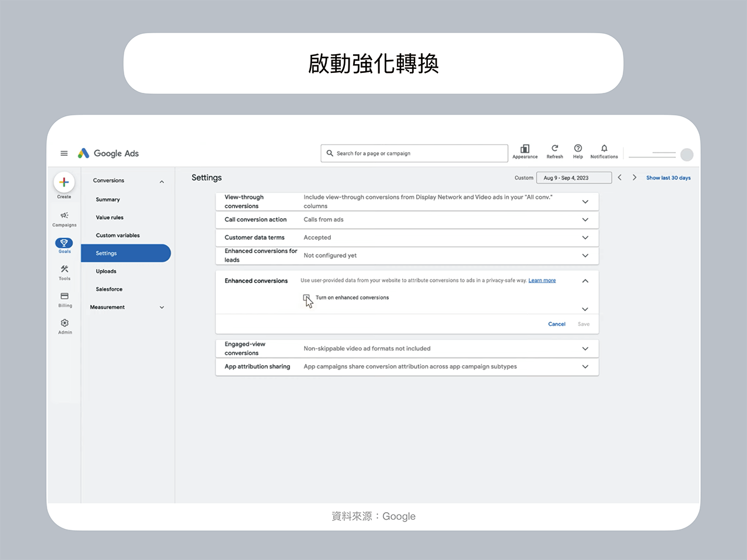Screen dimensions: 747x560
Task: Click the Refresh icon
Action: 555,148
